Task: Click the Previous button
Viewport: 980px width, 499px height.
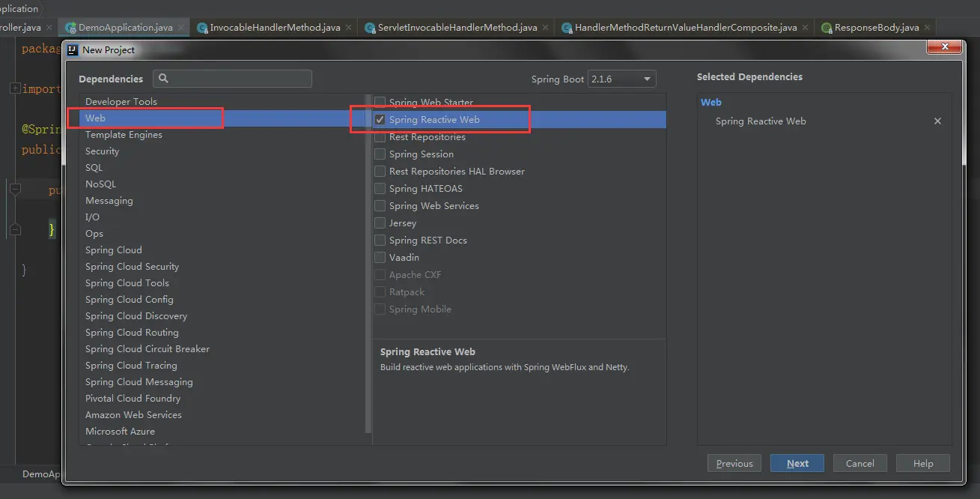Action: click(734, 463)
